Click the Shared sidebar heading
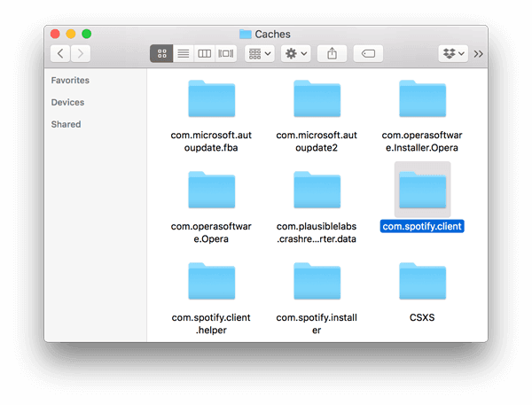This screenshot has width=532, height=405. pos(66,124)
